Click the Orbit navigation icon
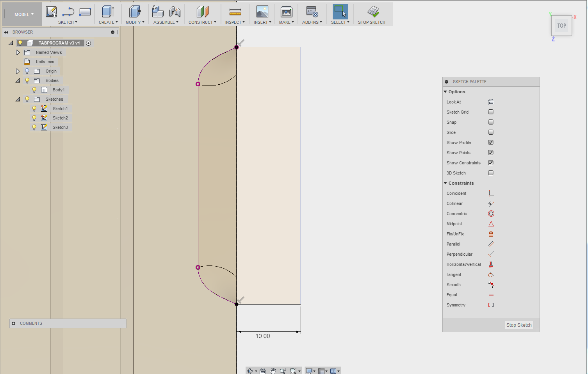Screen dimensions: 588x374 250,371
